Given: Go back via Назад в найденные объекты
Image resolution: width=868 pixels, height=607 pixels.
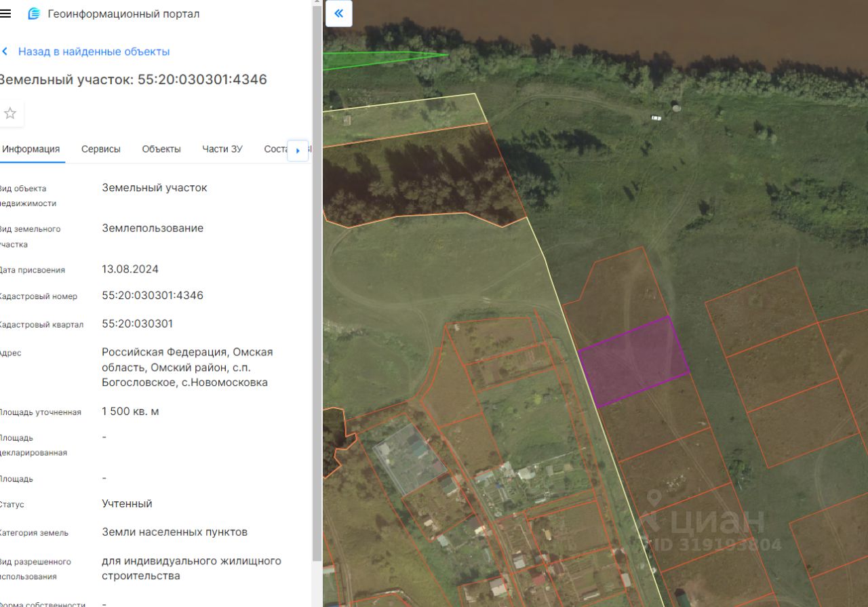Looking at the screenshot, I should pyautogui.click(x=94, y=52).
